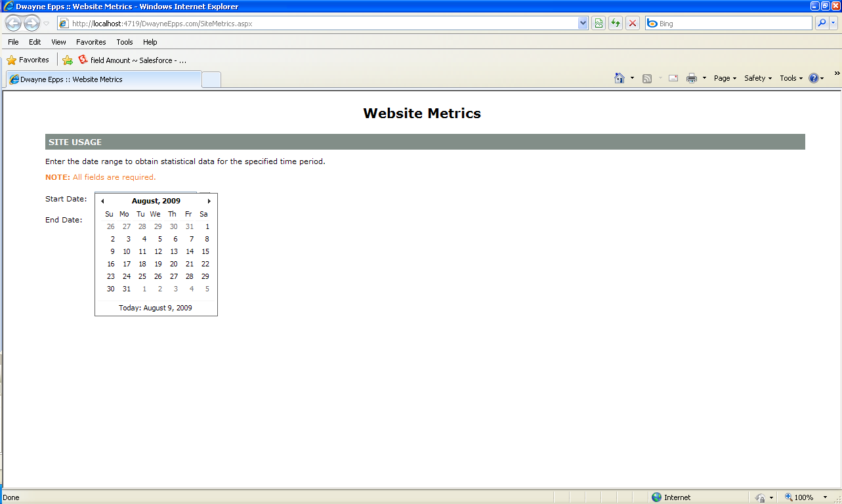The width and height of the screenshot is (842, 504).
Task: Go back using the browser Back arrow
Action: (13, 24)
